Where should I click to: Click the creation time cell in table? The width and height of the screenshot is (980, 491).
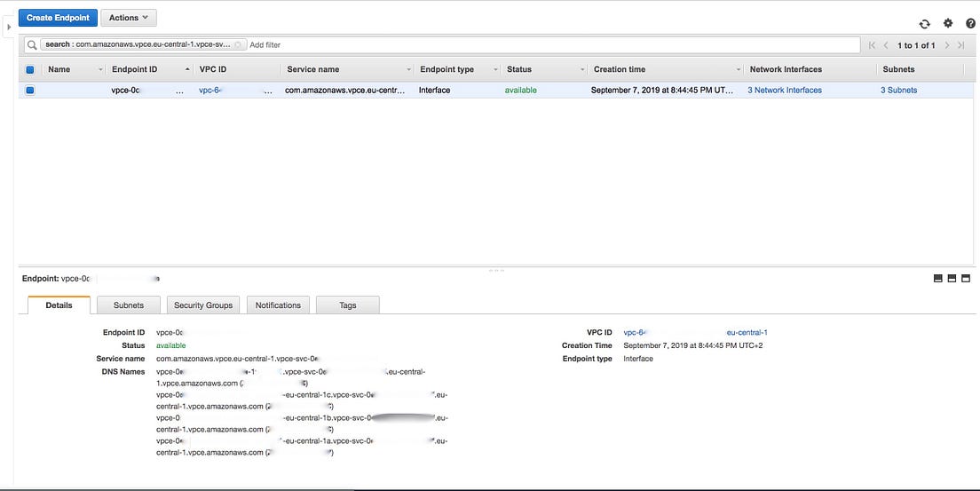click(x=662, y=90)
